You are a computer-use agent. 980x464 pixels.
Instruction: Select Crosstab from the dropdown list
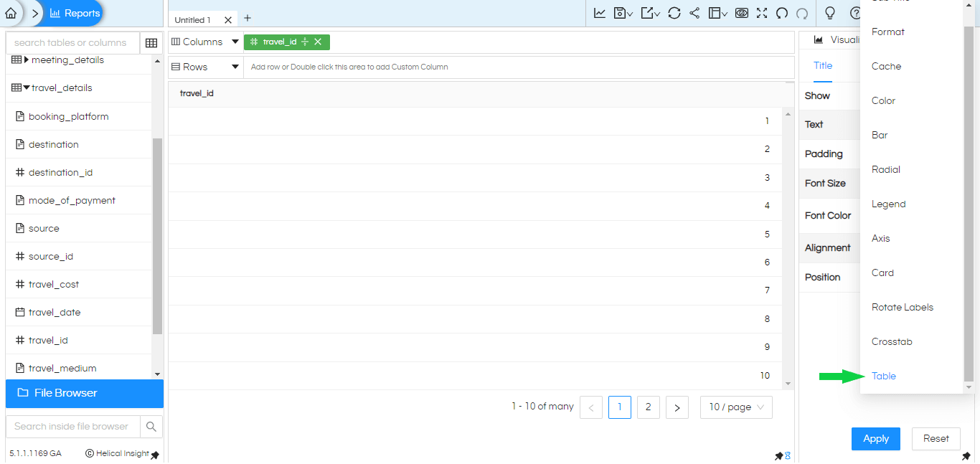[x=892, y=341]
